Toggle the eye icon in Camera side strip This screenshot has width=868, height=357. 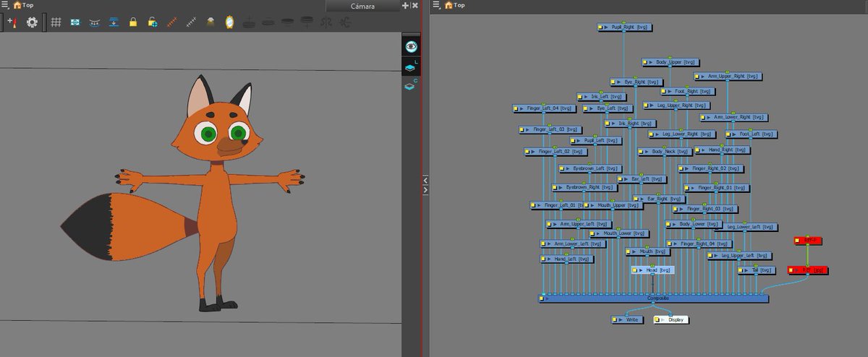click(x=411, y=46)
